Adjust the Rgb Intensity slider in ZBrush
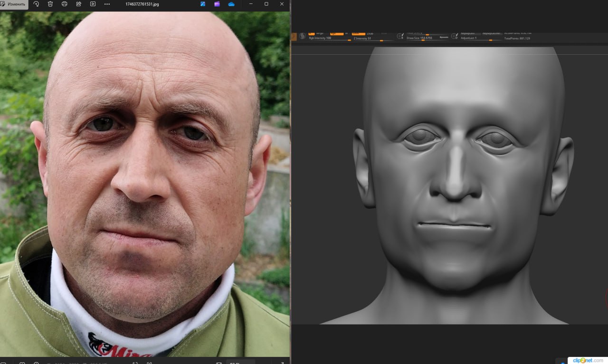 (x=331, y=38)
